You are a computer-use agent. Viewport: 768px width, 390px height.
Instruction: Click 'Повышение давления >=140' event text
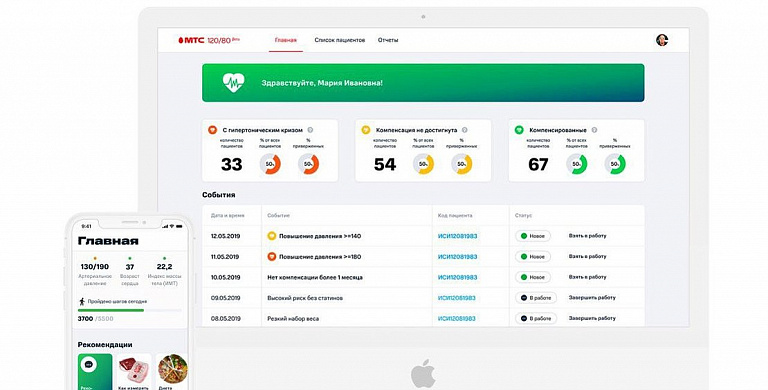point(320,236)
